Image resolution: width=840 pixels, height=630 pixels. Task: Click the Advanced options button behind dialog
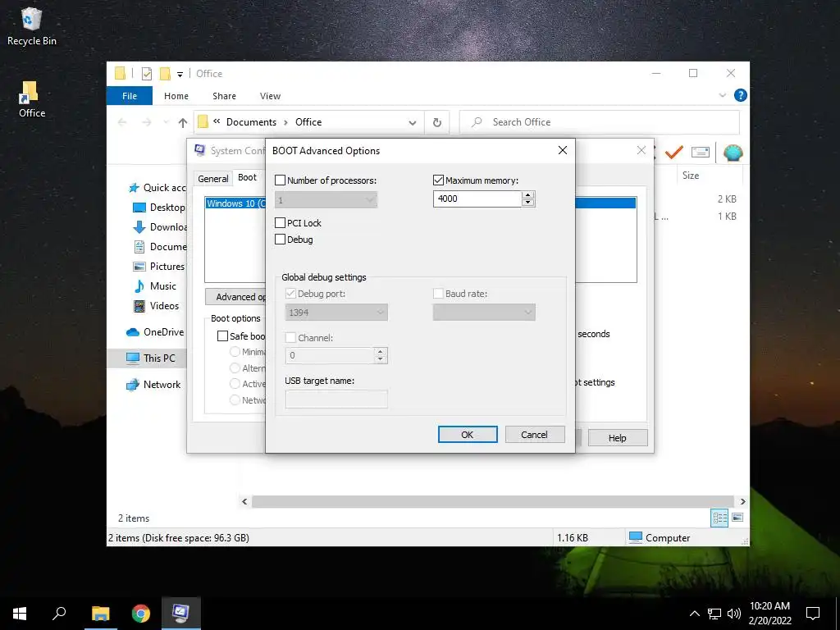click(x=235, y=297)
